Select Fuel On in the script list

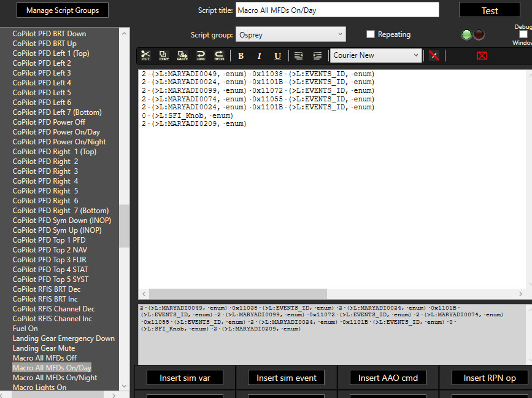tap(25, 328)
